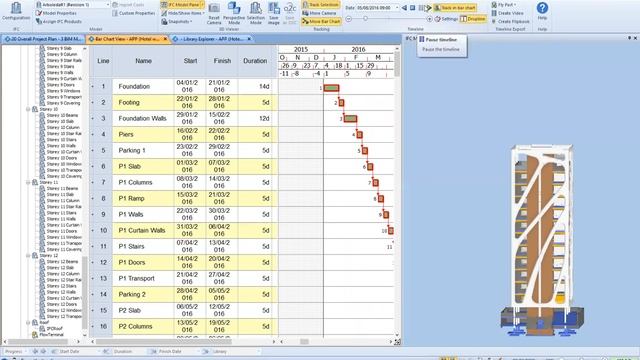
Task: Save image of 3D view
Action: pyautogui.click(x=274, y=13)
